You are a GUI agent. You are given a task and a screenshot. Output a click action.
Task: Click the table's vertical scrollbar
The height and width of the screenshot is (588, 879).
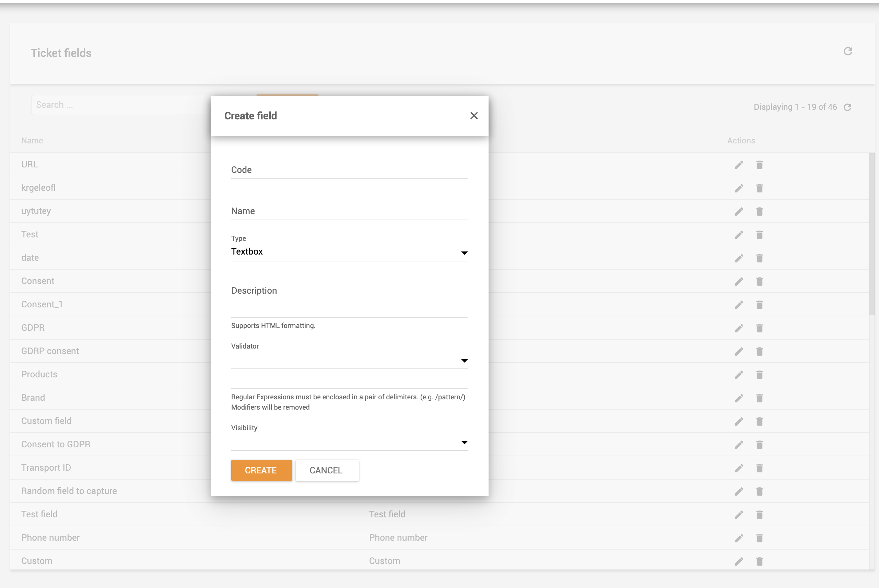(x=872, y=234)
